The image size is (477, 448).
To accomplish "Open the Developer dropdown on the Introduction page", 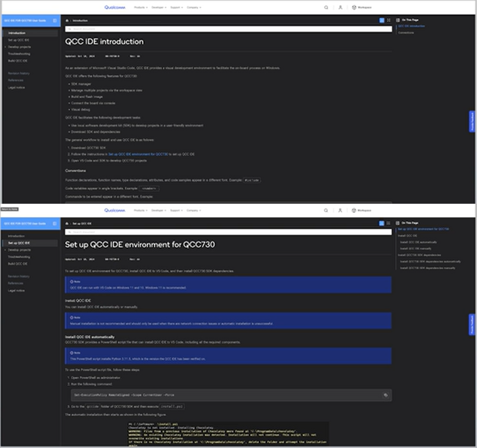I will tap(159, 7).
